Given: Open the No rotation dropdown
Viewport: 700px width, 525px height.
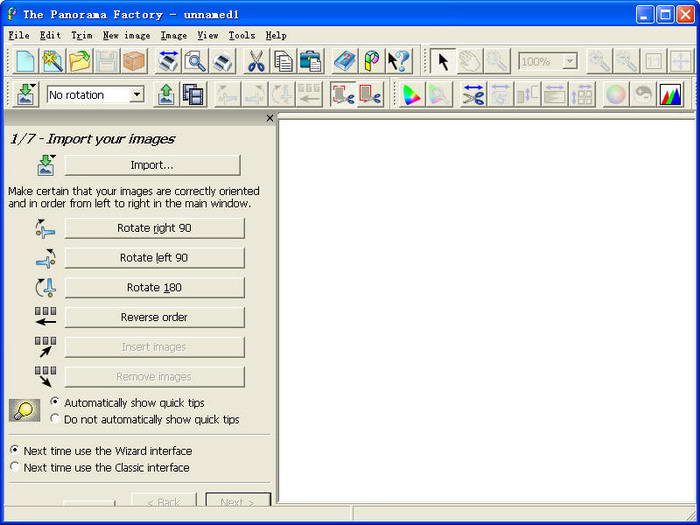Looking at the screenshot, I should coord(137,95).
